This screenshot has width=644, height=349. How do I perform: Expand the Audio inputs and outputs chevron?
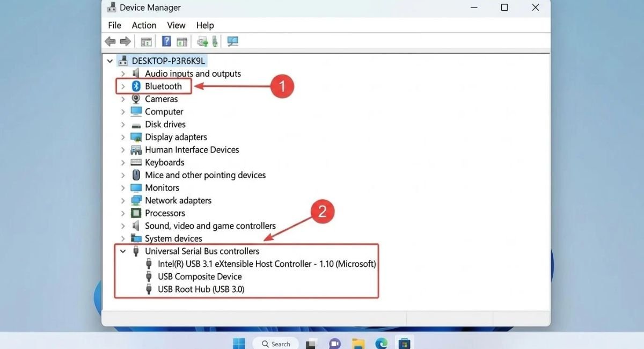123,74
